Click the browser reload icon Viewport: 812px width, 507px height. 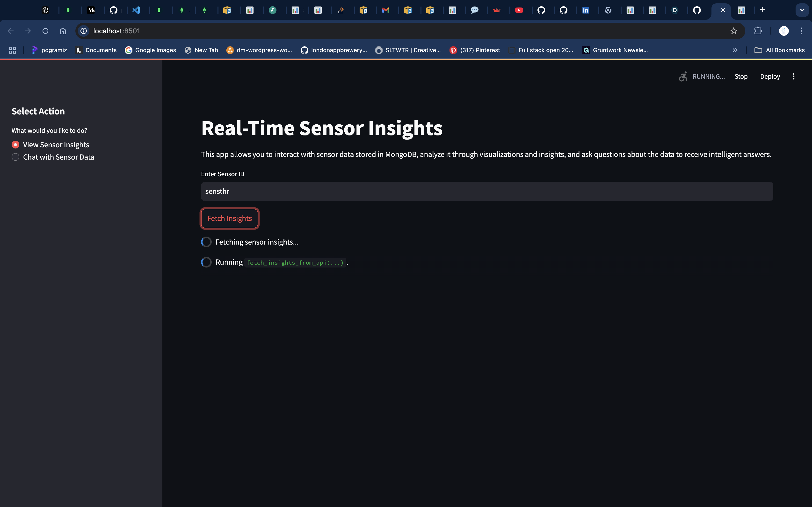(x=45, y=31)
